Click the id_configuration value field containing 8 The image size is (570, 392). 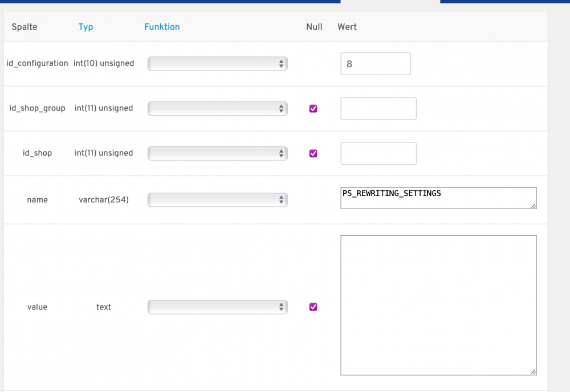click(376, 64)
